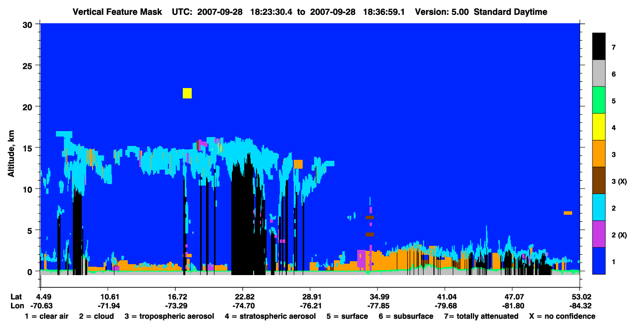Screen dimensions: 644x330
Task: Click latitude value 10.61
Action: [107, 296]
